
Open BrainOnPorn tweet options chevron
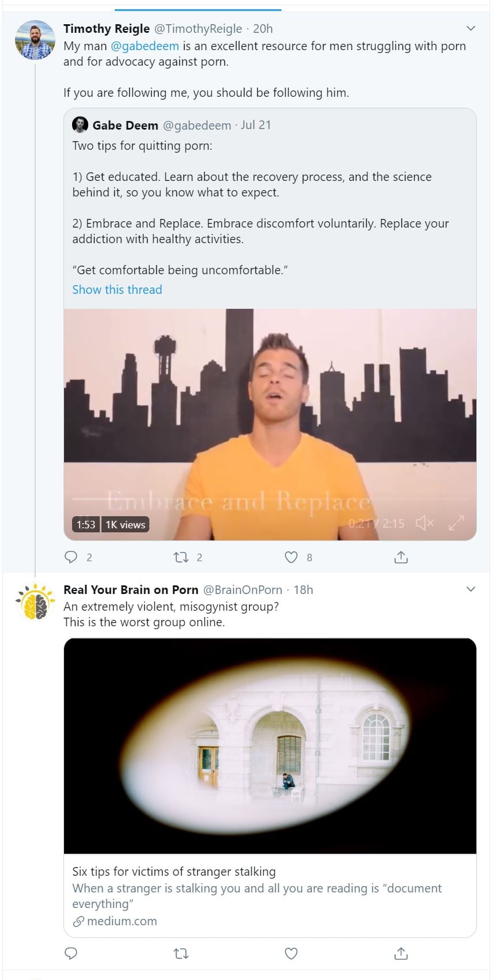pos(471,589)
